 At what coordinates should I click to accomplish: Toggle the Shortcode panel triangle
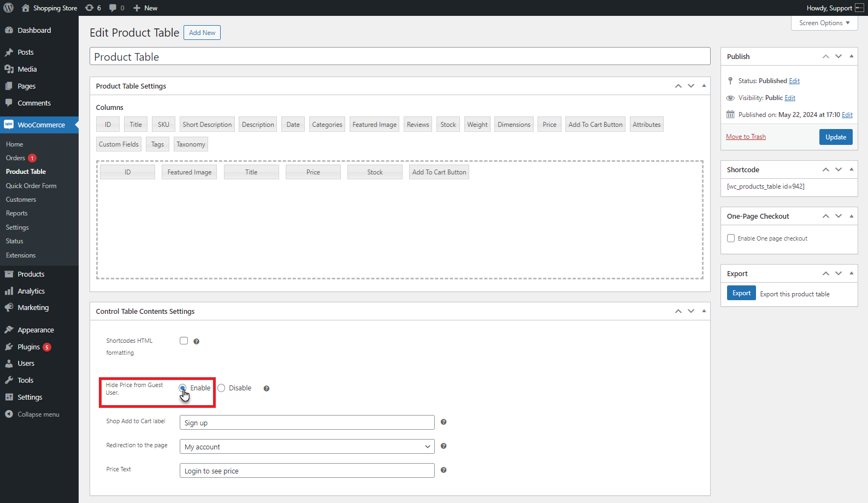click(852, 169)
